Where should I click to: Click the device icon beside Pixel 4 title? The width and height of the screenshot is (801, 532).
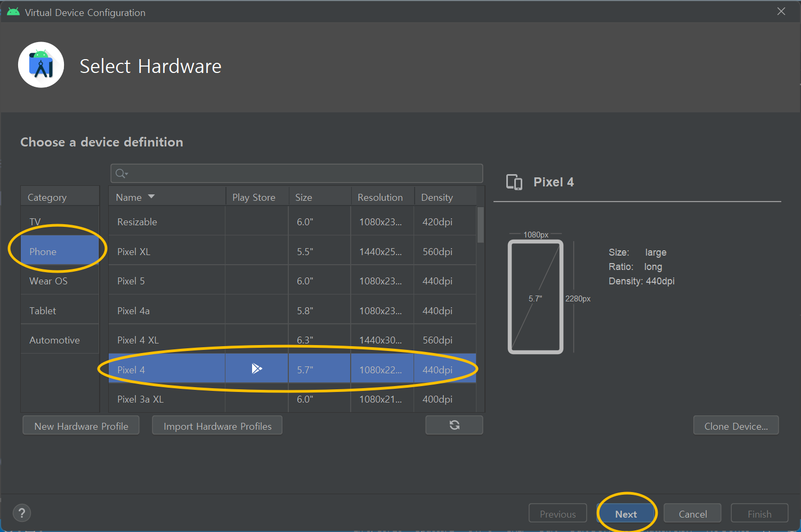click(x=514, y=182)
